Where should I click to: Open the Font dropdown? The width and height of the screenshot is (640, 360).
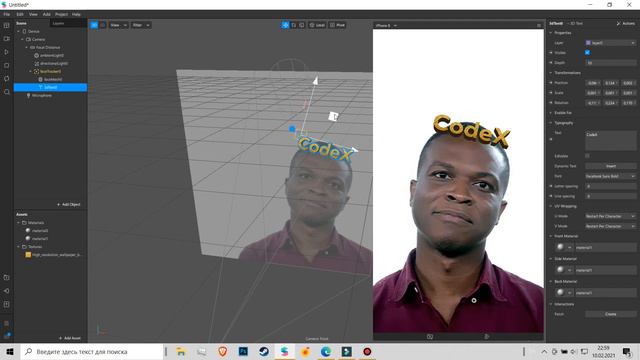click(x=611, y=176)
